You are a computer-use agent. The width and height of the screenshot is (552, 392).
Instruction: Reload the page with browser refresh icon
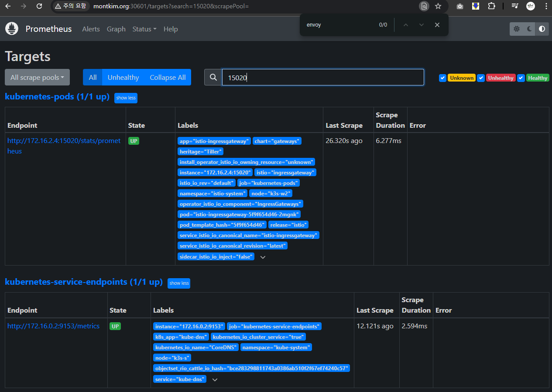coord(39,6)
